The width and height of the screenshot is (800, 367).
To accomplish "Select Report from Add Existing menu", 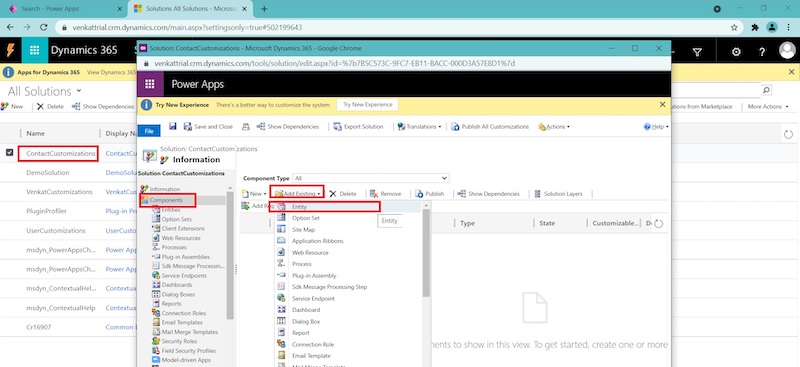I will (301, 333).
